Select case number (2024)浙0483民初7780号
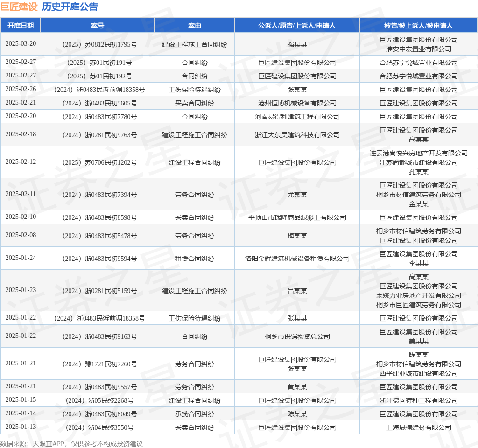The height and width of the screenshot is (448, 478). 100,117
